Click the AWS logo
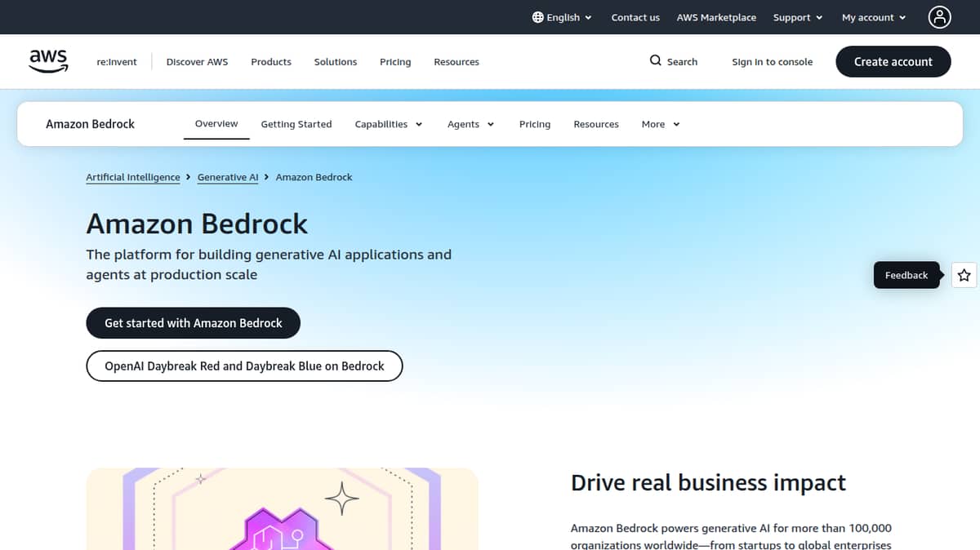The height and width of the screenshot is (550, 980). (48, 61)
